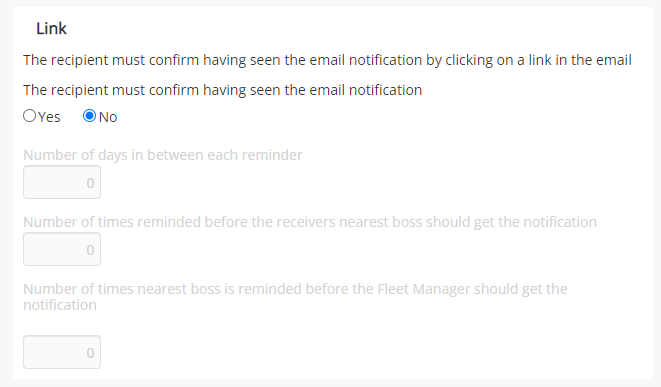Click the recipient must confirm question text
Image resolution: width=661 pixels, height=387 pixels.
223,90
